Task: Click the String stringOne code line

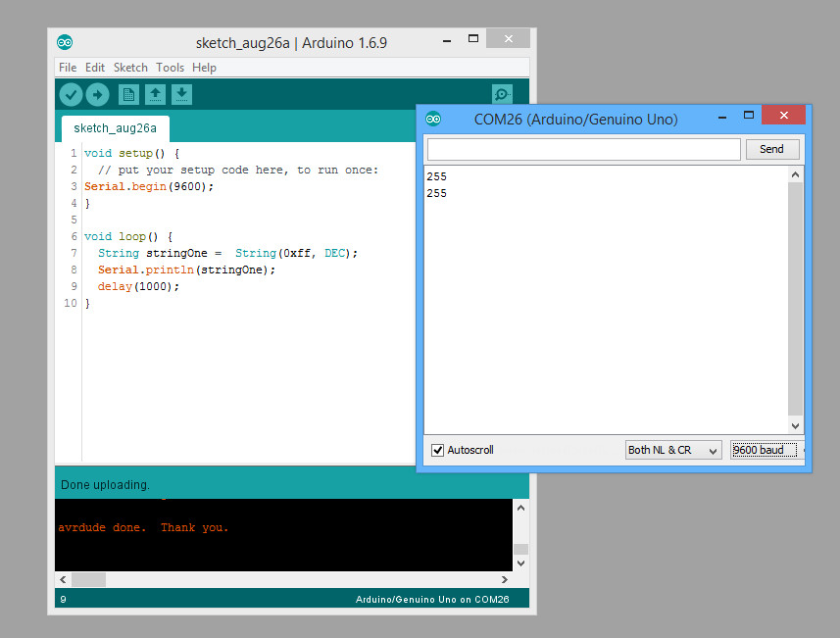Action: point(227,253)
